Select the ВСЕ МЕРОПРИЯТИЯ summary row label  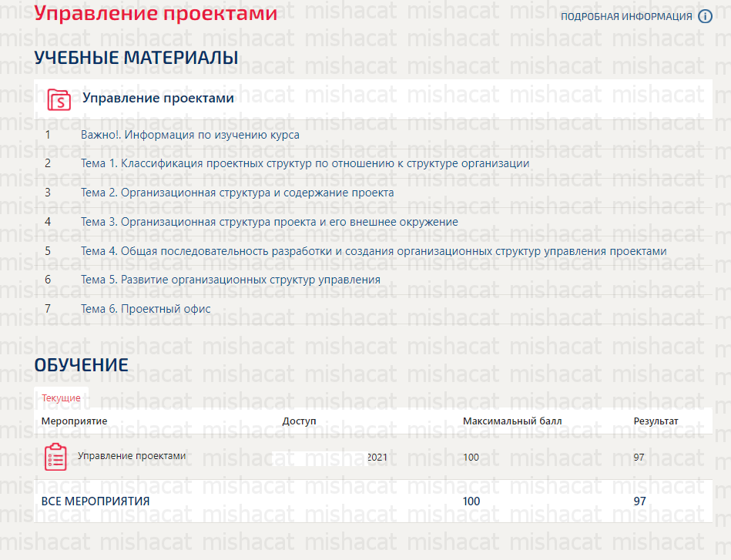tap(96, 501)
